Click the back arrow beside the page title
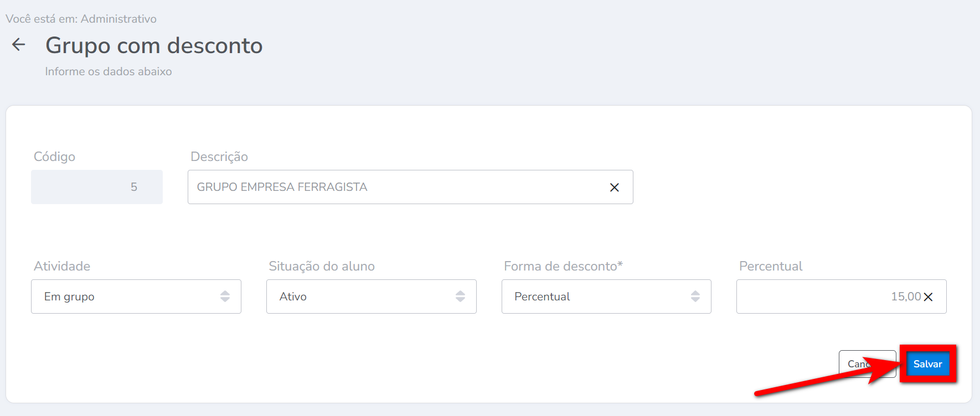This screenshot has height=416, width=980. click(19, 45)
